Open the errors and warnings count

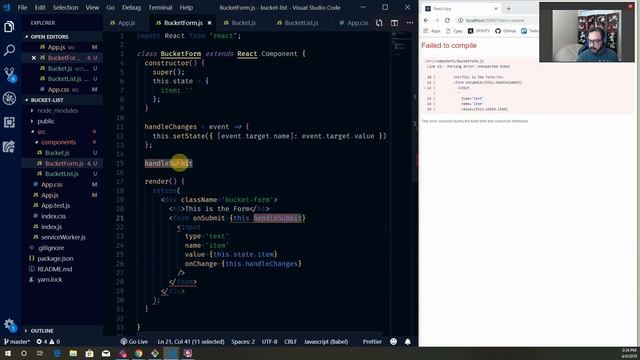coord(48,342)
